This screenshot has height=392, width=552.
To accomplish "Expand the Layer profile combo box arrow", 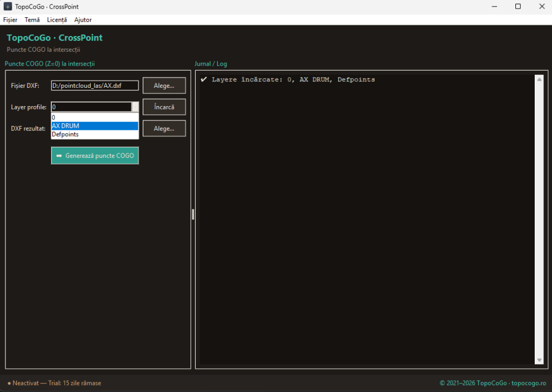I will click(135, 107).
